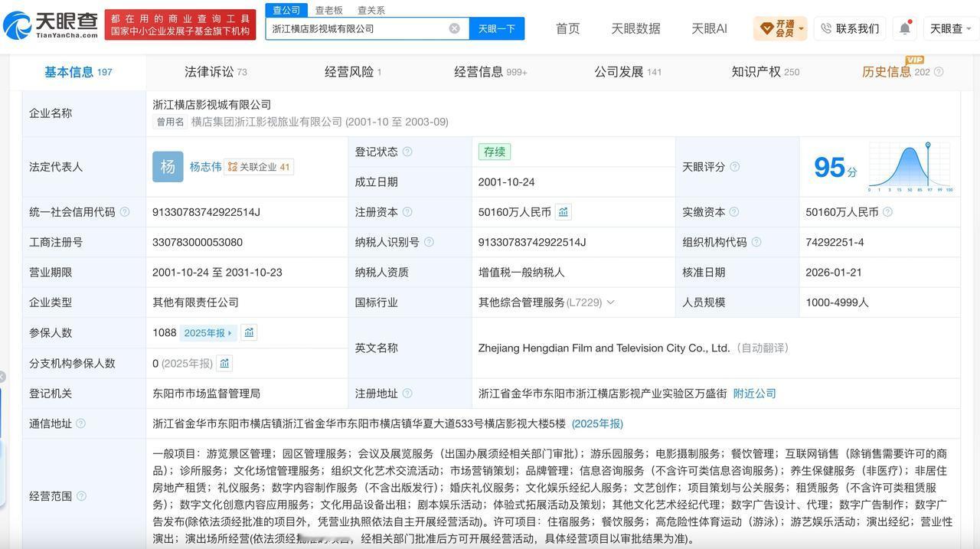
Task: Open the 历史信息 tab
Action: point(896,72)
